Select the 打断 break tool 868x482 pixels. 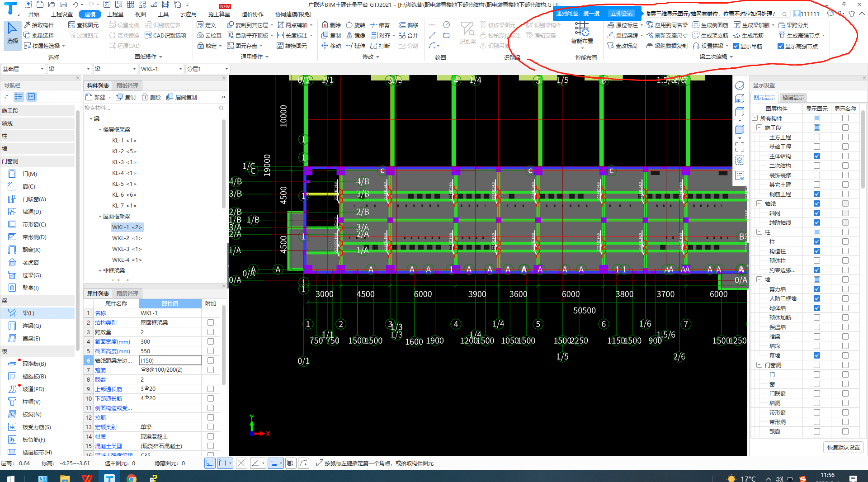tap(380, 46)
